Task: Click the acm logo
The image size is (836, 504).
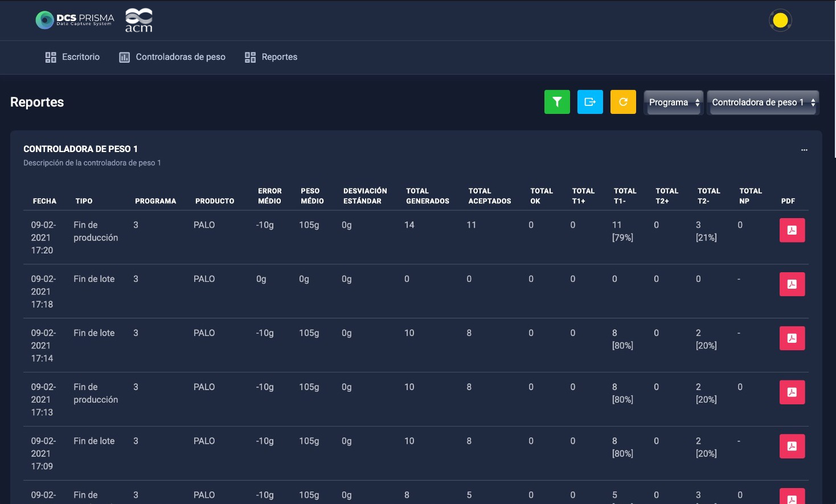Action: click(139, 20)
